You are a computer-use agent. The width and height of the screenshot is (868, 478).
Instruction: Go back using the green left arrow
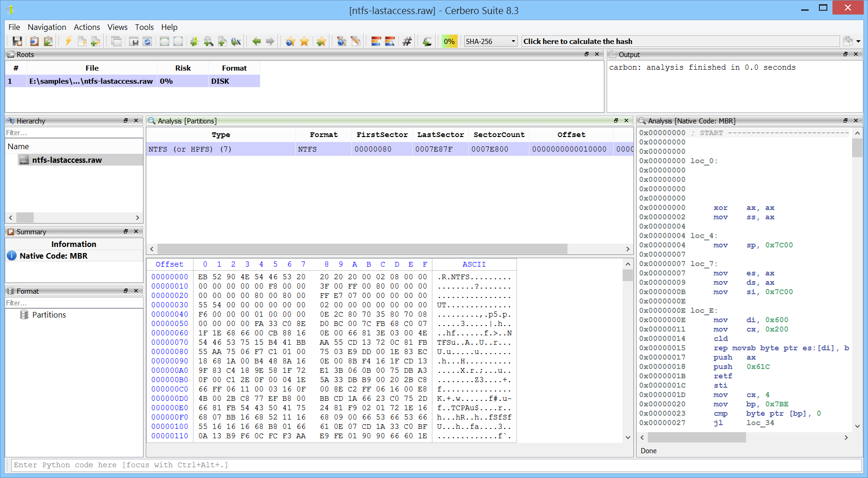[256, 41]
